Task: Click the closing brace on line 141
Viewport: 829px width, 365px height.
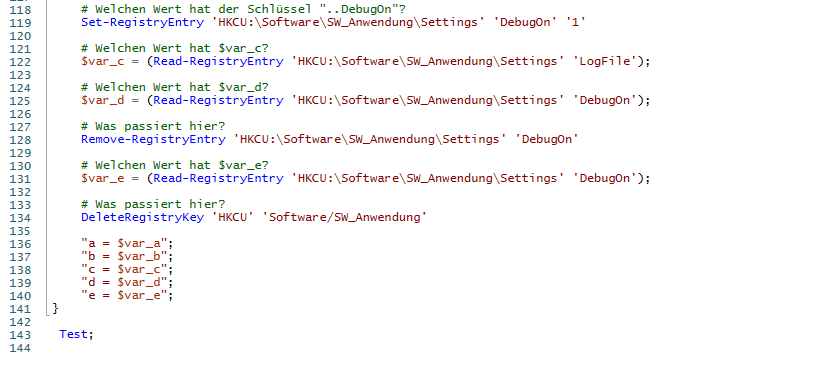Action: pyautogui.click(x=56, y=308)
